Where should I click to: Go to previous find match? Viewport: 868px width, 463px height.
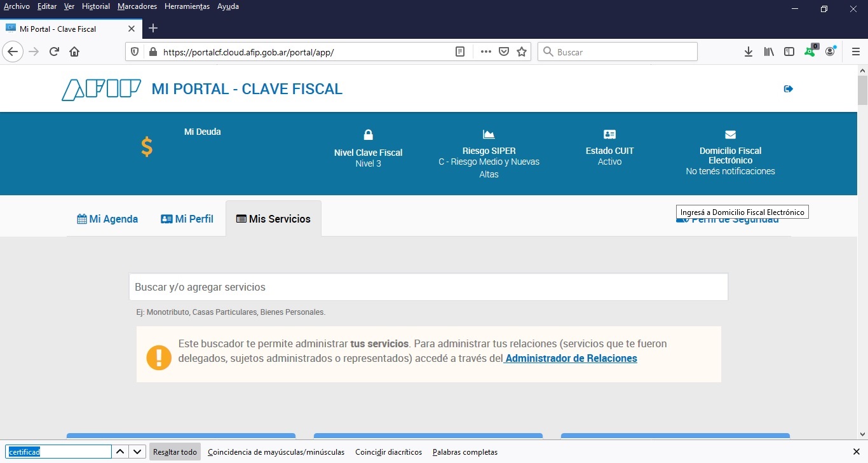pos(120,452)
